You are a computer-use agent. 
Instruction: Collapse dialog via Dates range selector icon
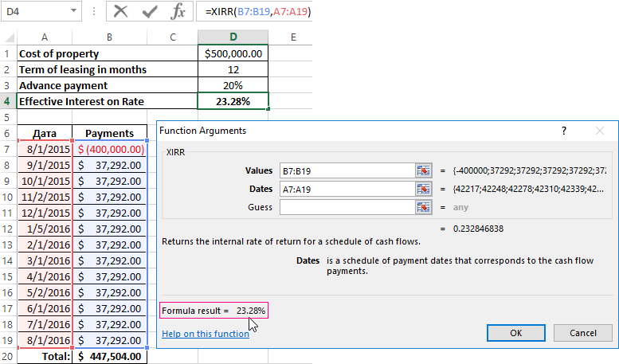tap(423, 189)
